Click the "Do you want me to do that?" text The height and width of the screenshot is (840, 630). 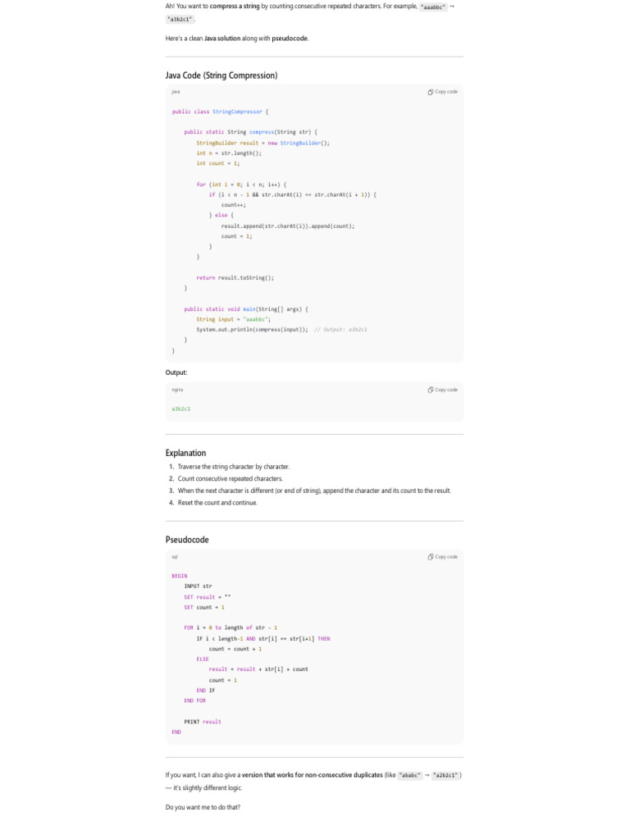203,807
